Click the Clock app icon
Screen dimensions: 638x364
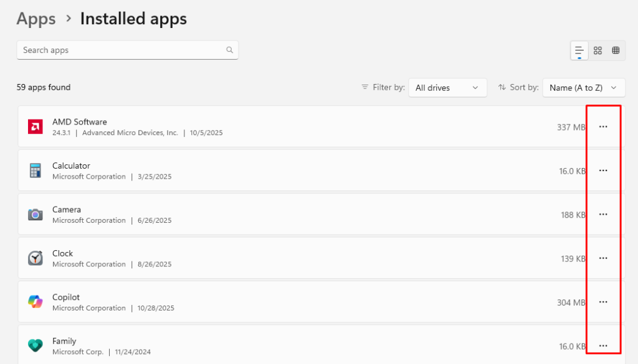(x=36, y=258)
